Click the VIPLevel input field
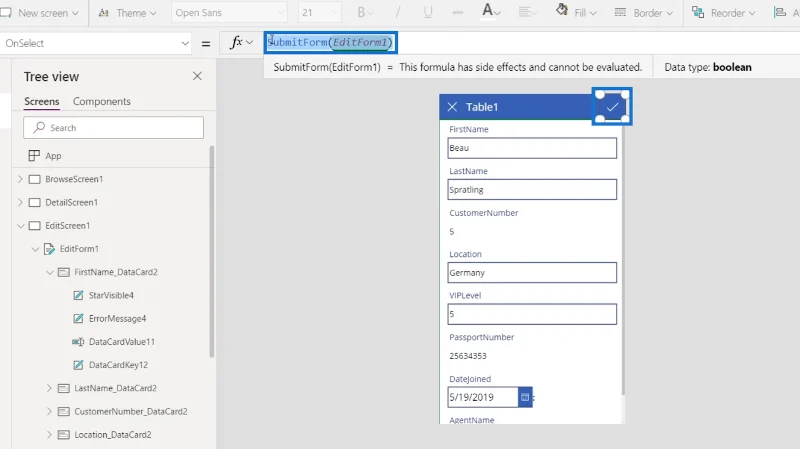Screen dimensions: 800x449 (532, 314)
